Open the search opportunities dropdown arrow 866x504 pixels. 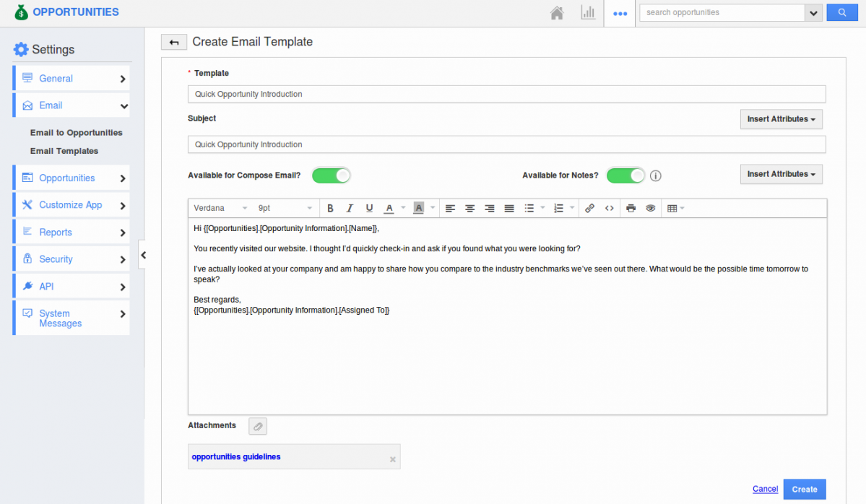coord(813,13)
